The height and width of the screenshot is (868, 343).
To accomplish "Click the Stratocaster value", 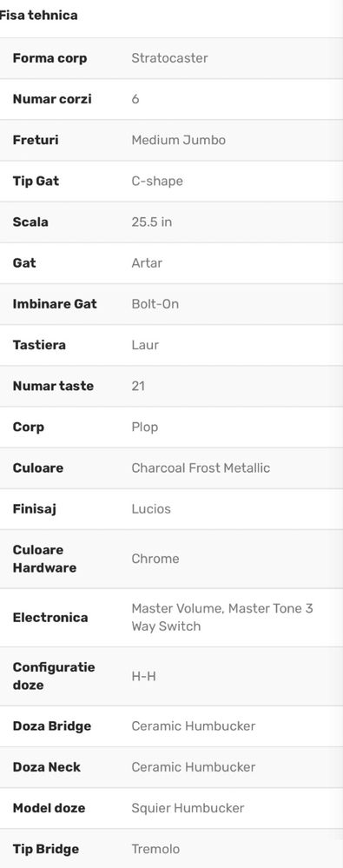I will pyautogui.click(x=170, y=58).
